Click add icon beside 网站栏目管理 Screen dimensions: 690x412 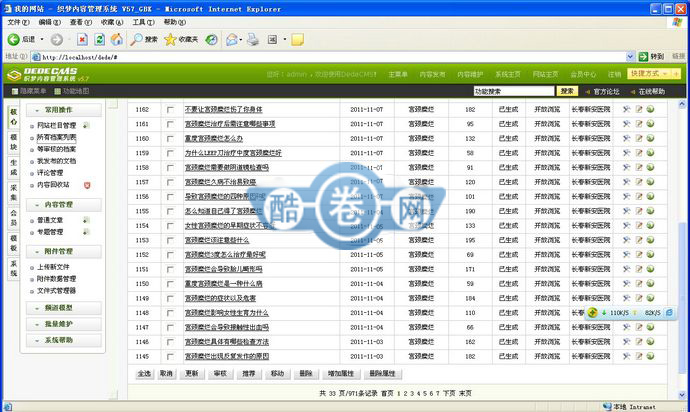click(86, 125)
